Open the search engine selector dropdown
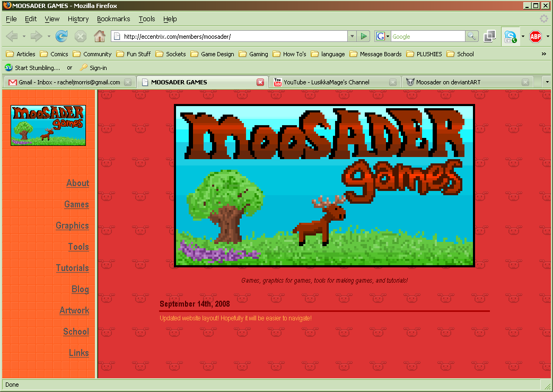Image resolution: width=553 pixels, height=392 pixels. [x=382, y=36]
